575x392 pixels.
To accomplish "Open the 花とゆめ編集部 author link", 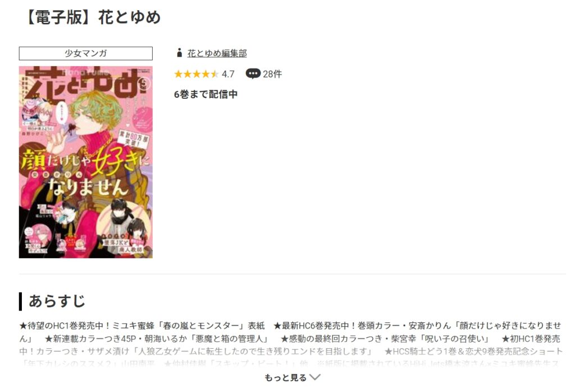I will click(217, 53).
